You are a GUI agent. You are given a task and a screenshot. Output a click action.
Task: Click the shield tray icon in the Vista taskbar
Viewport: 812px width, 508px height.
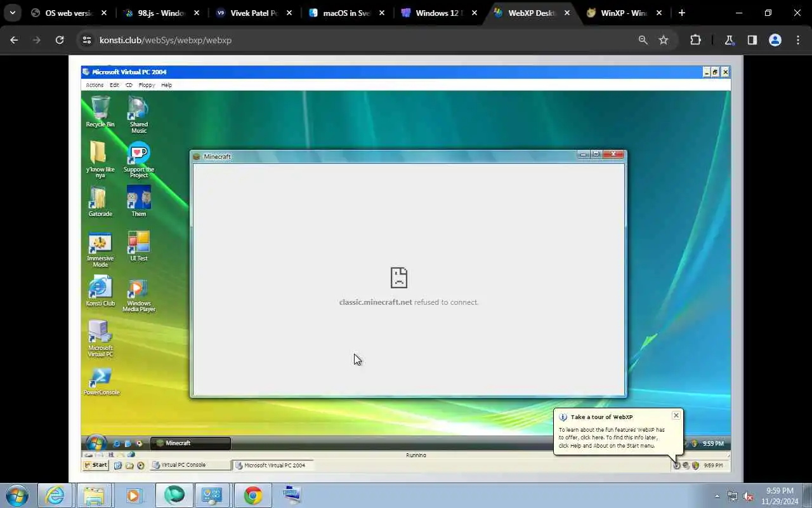[695, 444]
